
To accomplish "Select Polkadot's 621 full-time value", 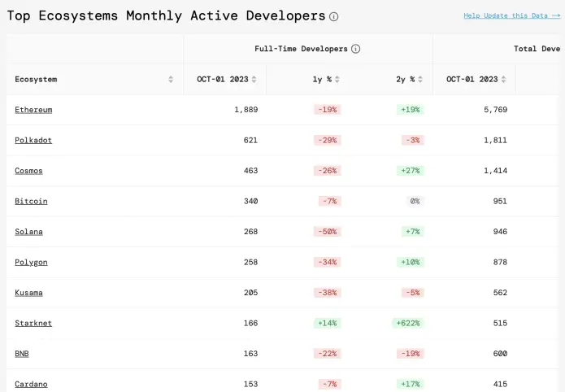I will click(x=250, y=140).
